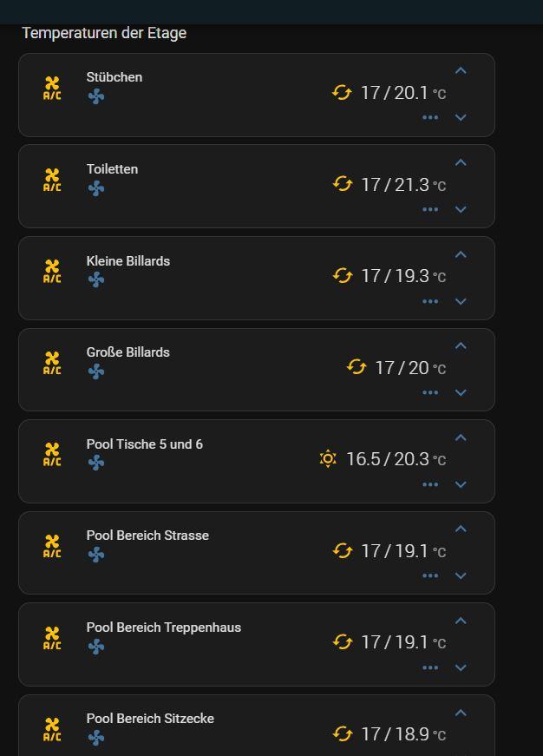Viewport: 543px width, 756px height.
Task: Increase the Kleine Billards target temperature
Action: coord(461,254)
